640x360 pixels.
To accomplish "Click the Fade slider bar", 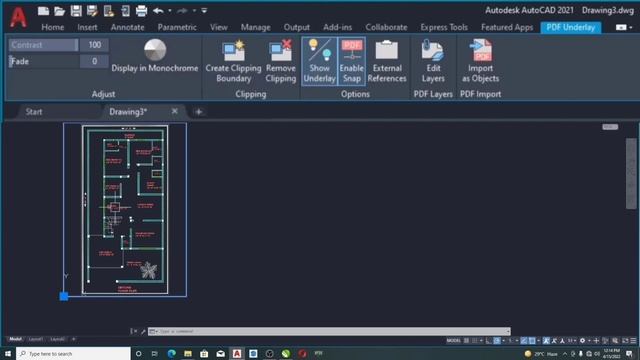I will [x=43, y=62].
